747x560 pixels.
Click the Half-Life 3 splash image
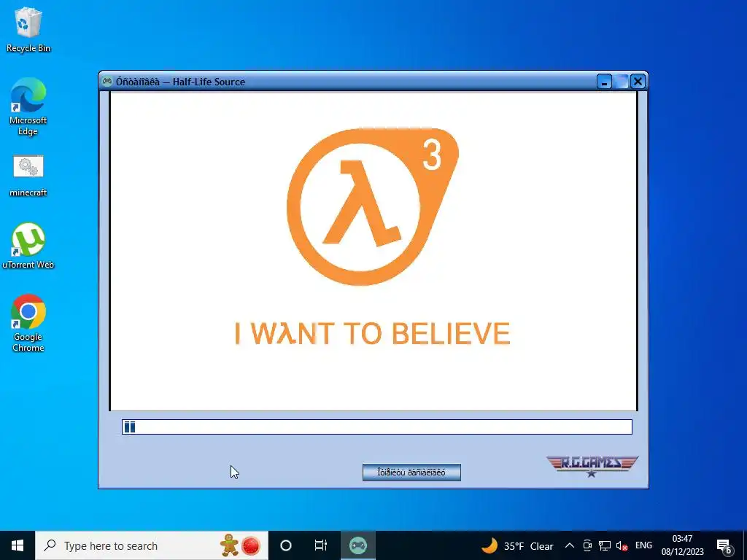373,251
